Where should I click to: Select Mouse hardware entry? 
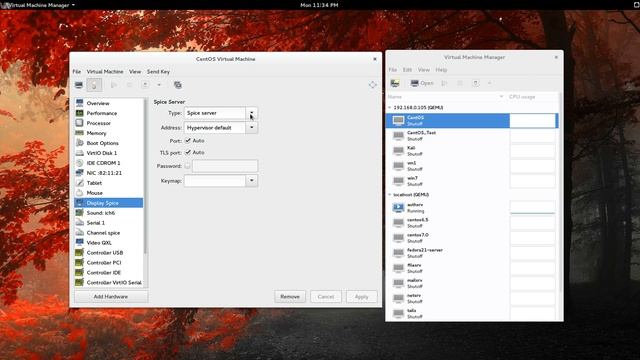pos(109,193)
